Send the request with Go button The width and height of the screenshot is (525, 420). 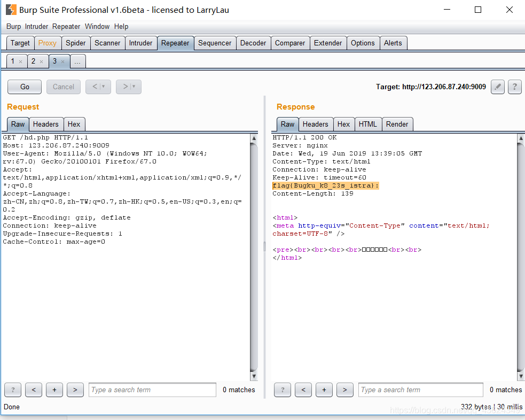pos(25,87)
